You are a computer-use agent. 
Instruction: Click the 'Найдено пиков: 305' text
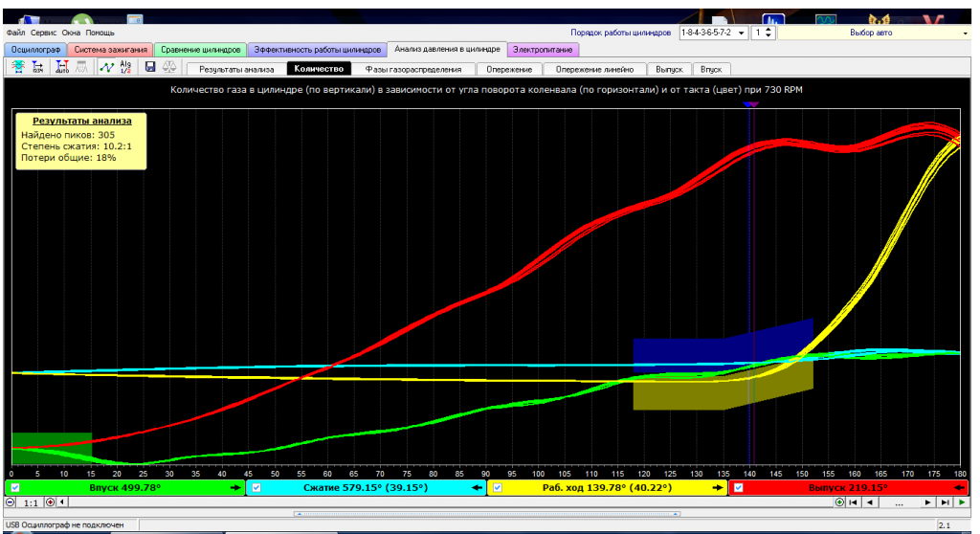pos(68,134)
